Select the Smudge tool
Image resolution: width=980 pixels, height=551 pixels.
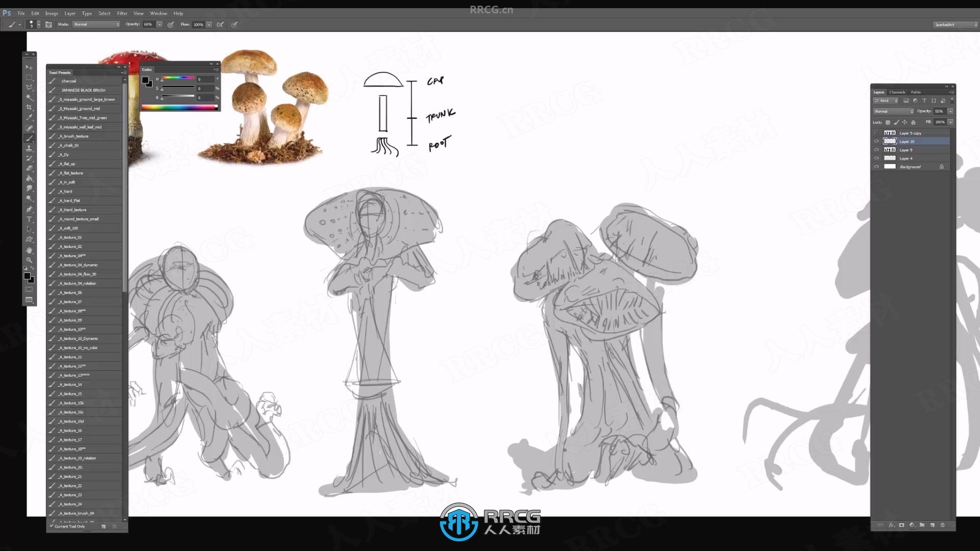29,189
